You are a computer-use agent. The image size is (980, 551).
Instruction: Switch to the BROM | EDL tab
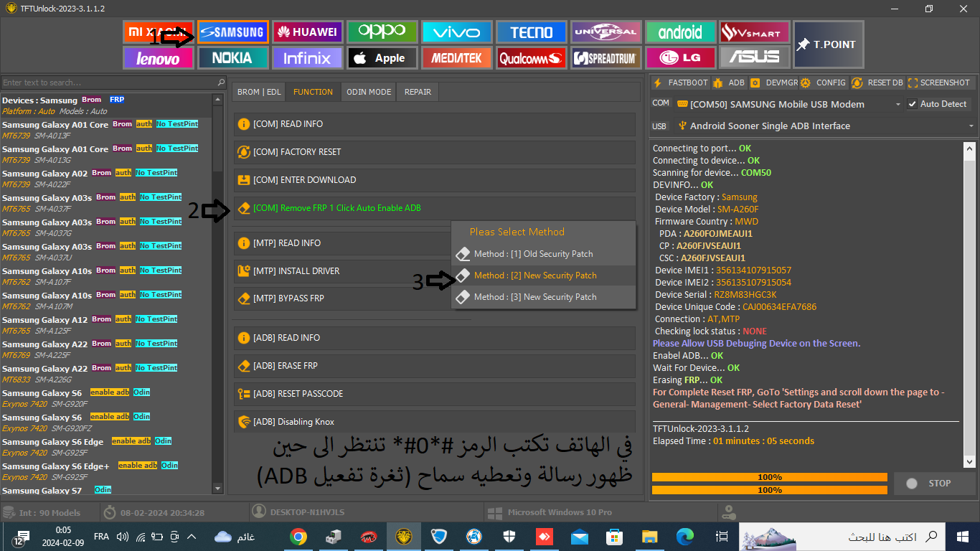[259, 92]
